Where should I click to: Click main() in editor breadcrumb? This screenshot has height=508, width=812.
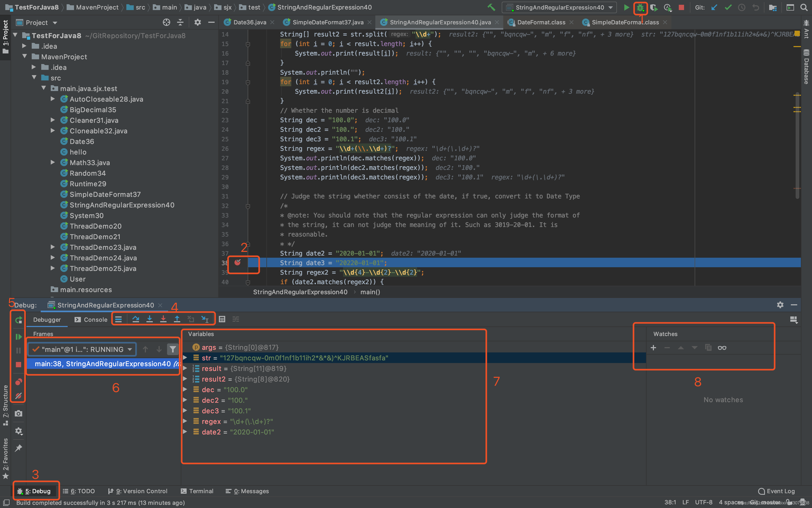click(370, 292)
